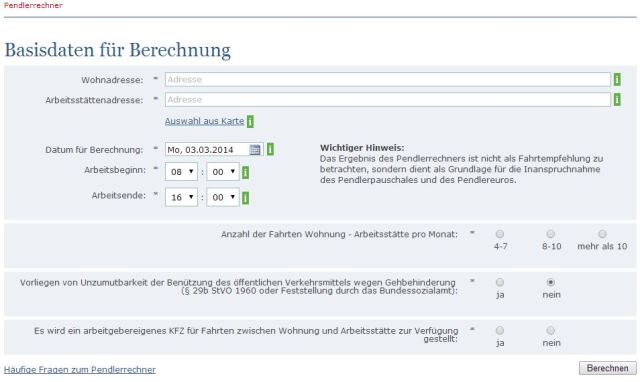
Task: Focus the Wohnadresse address input
Action: tap(388, 80)
